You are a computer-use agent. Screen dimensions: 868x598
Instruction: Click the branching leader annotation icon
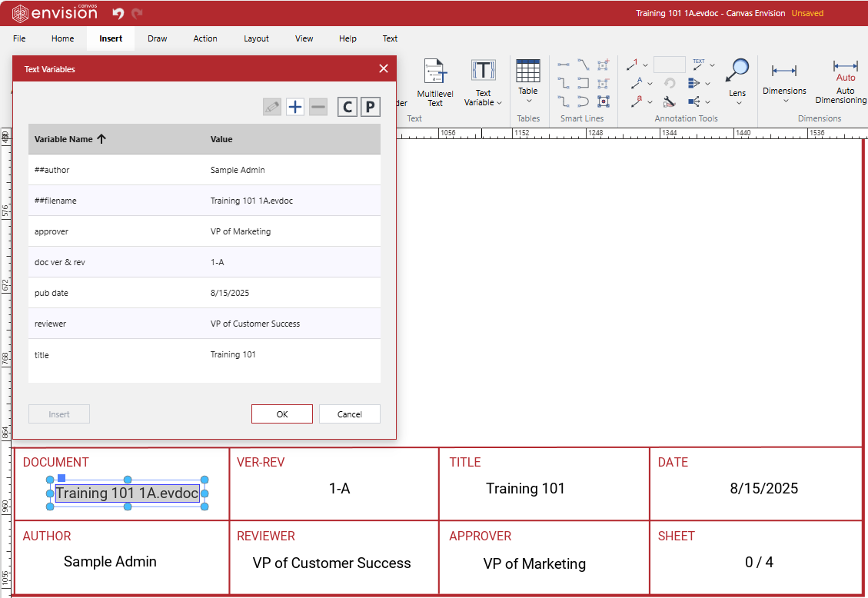point(693,101)
